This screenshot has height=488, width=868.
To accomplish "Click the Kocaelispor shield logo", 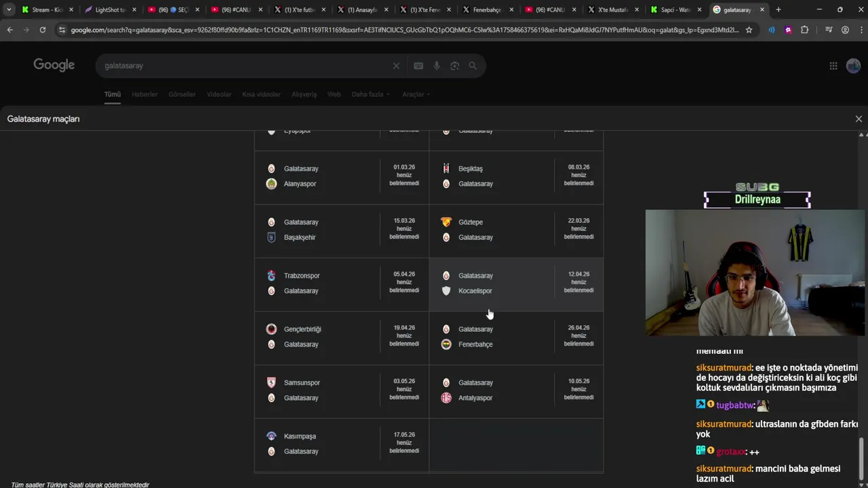I will click(x=446, y=291).
